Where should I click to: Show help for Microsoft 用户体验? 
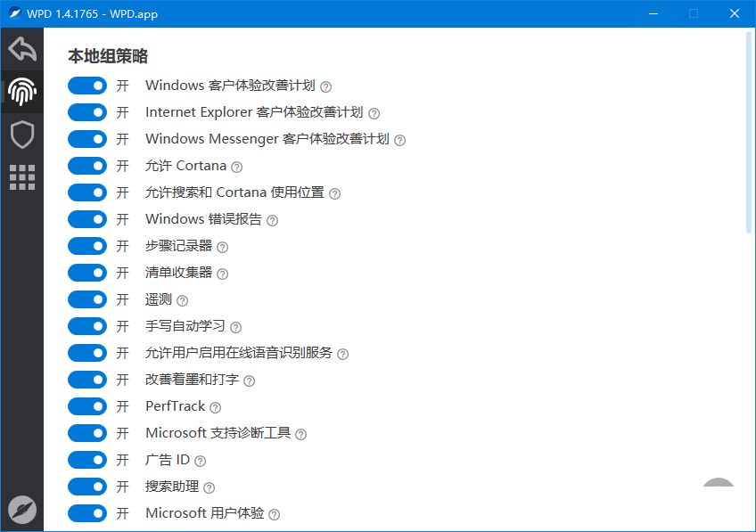275,515
